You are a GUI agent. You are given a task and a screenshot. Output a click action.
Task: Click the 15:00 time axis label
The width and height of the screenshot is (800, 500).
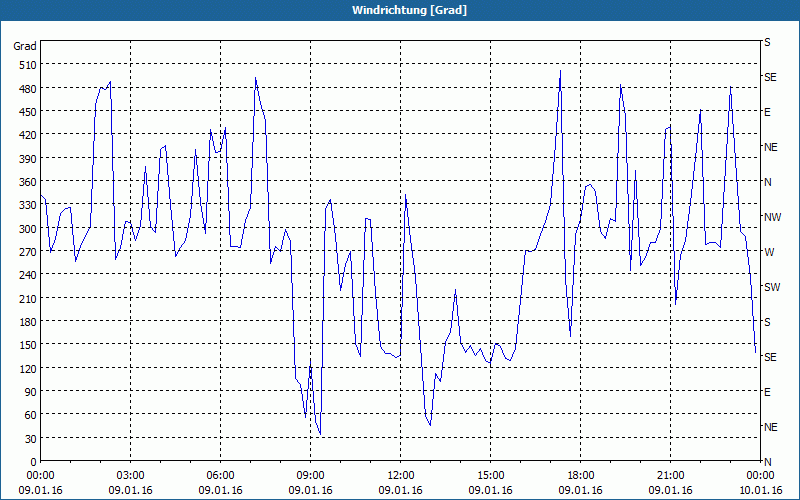(x=490, y=476)
